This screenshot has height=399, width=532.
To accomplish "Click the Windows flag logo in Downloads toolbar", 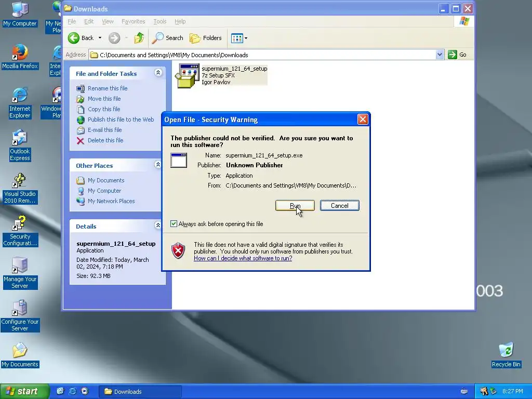I will 464,21.
